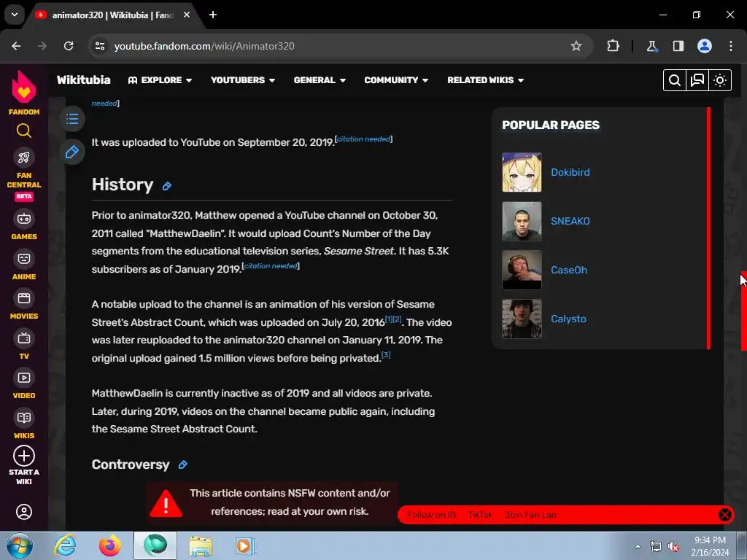Screen dimensions: 747x560
Task: Click citation needed after September 20, 2019
Action: point(363,139)
